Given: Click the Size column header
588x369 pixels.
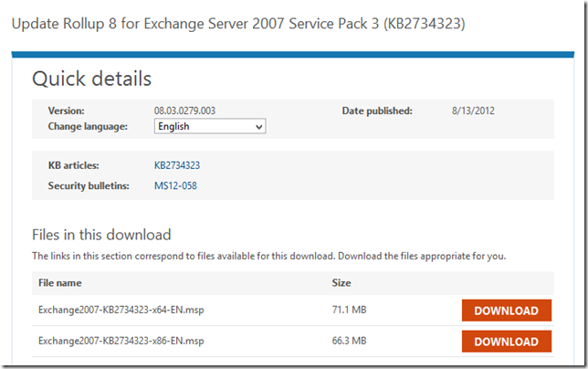Looking at the screenshot, I should coord(341,283).
